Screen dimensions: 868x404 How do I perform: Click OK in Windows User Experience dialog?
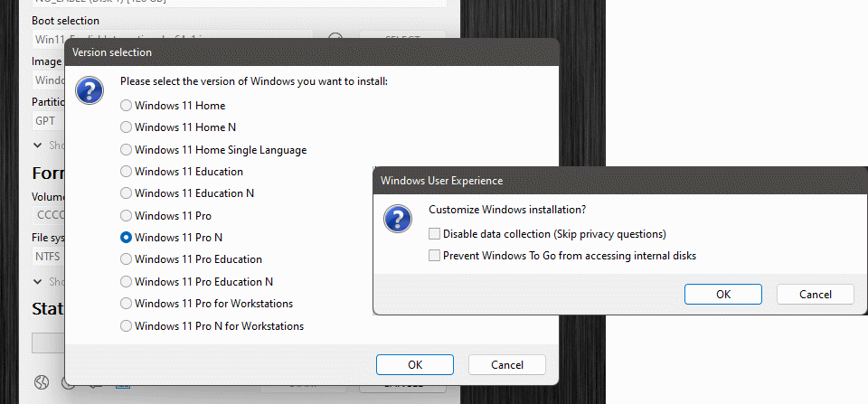[723, 295]
